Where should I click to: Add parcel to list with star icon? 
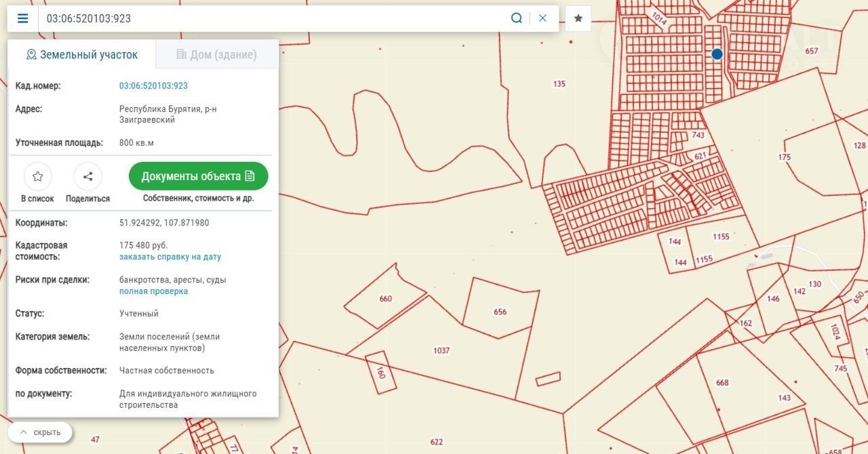pos(37,177)
